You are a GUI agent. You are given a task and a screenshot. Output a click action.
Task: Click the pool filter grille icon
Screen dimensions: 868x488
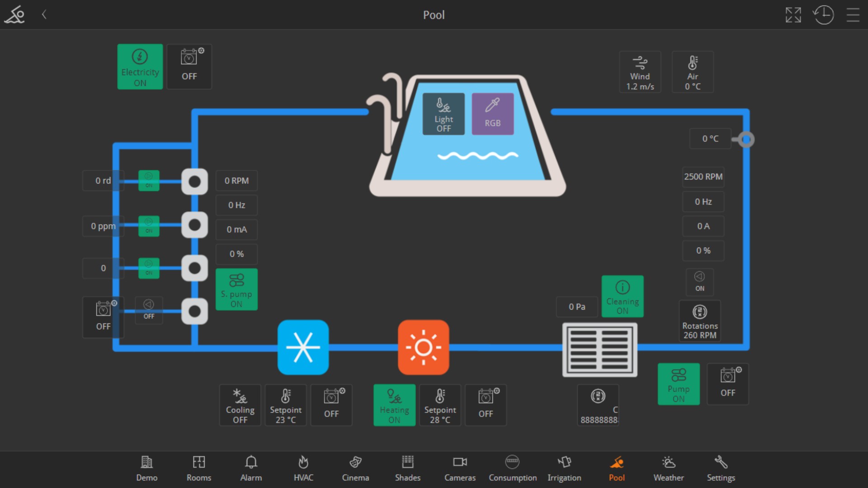[x=599, y=349]
